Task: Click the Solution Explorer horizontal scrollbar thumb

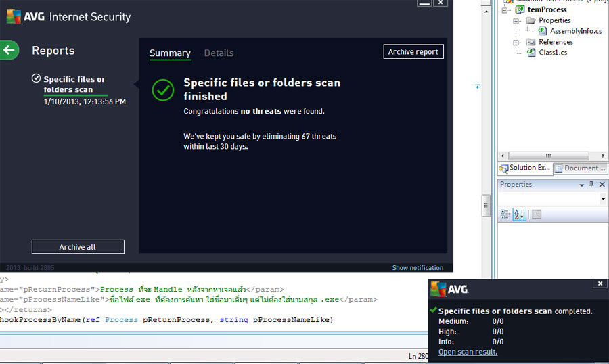Action: (548, 156)
